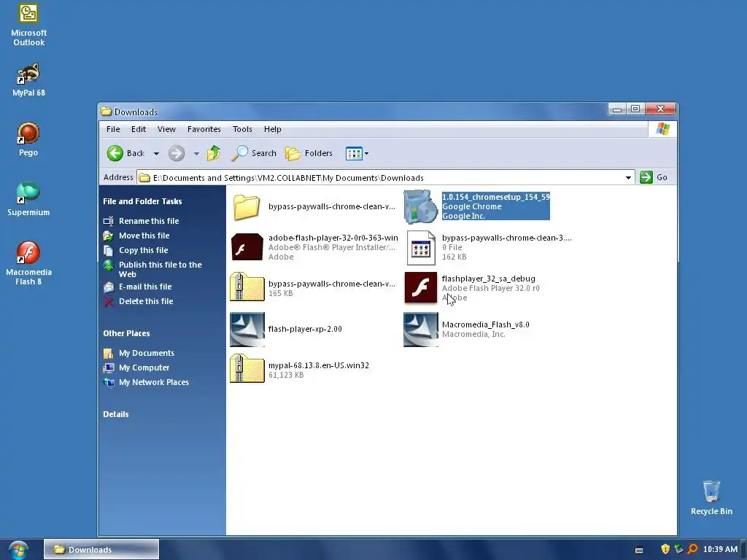Select flashplayer_32_sa_debug file icon
This screenshot has width=747, height=560.
point(421,287)
